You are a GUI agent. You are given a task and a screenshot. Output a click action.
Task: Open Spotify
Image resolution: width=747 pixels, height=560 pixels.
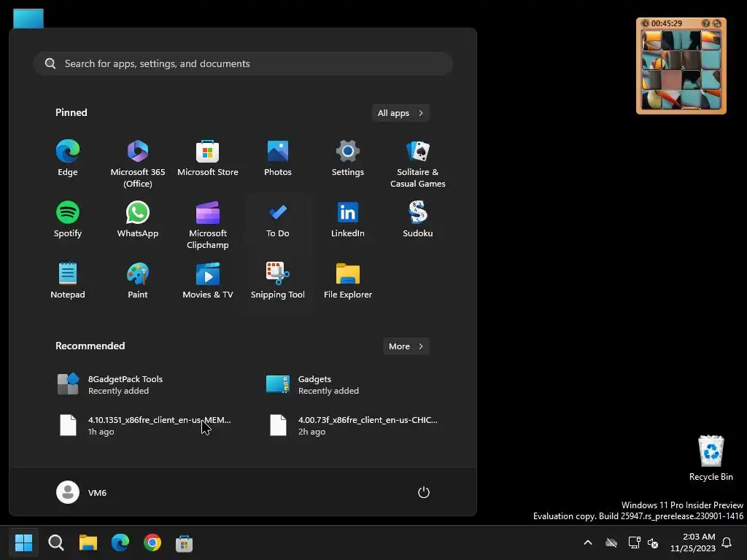[68, 219]
